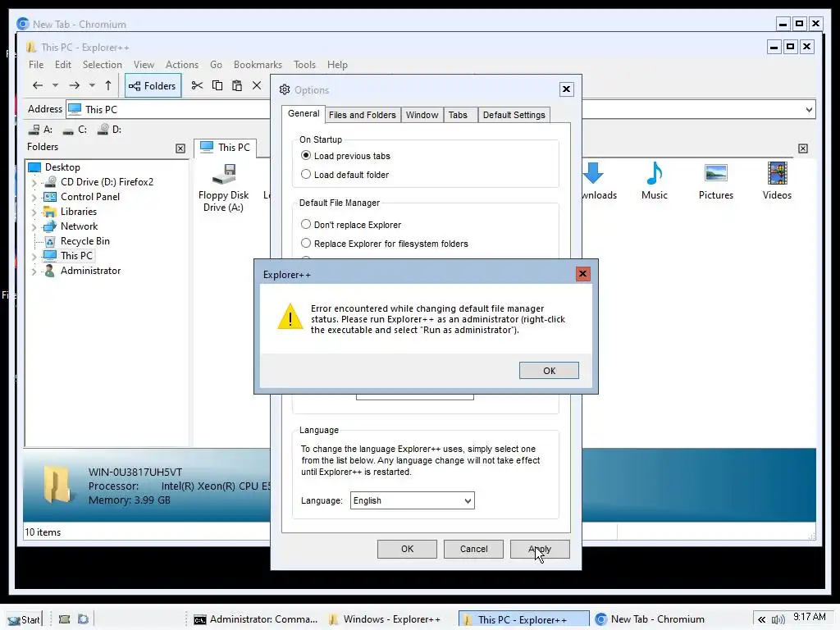Close the Explorer++ error dialog
Screen dimensions: 840x630
582,274
